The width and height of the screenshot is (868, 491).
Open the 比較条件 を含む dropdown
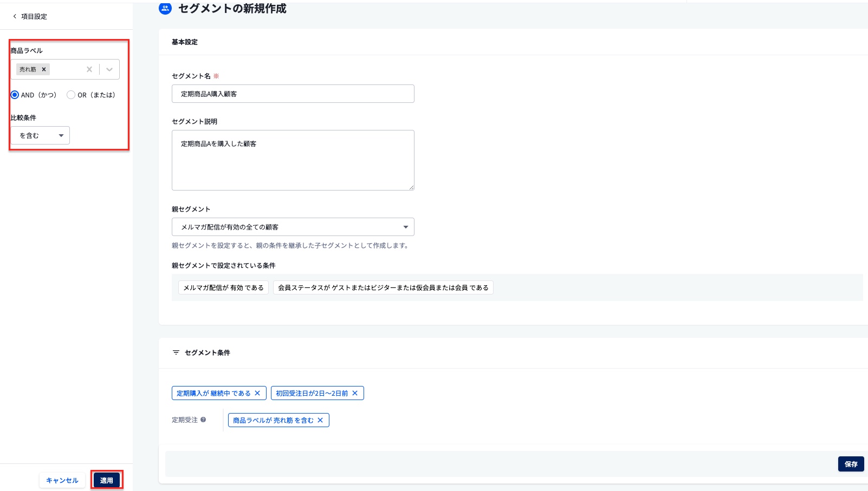[x=40, y=135]
